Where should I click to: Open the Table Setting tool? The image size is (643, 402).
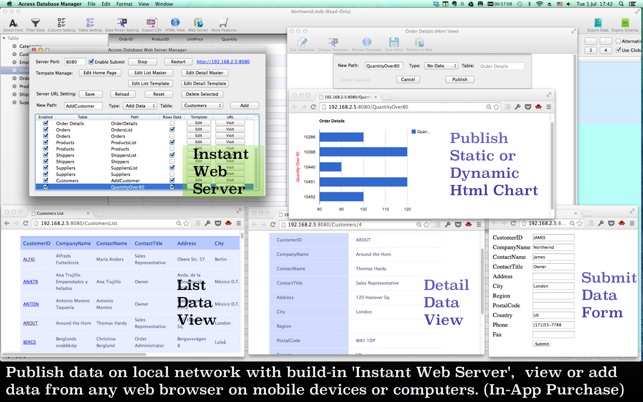point(92,22)
